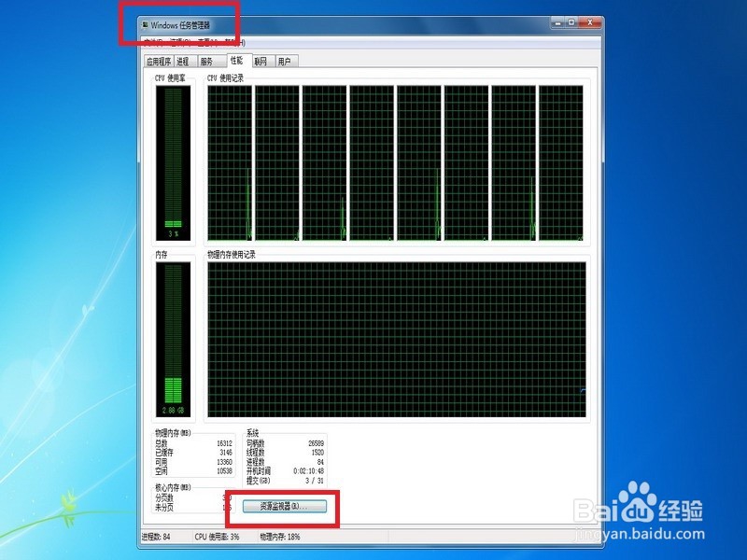Click the 线程数 label

(x=255, y=453)
